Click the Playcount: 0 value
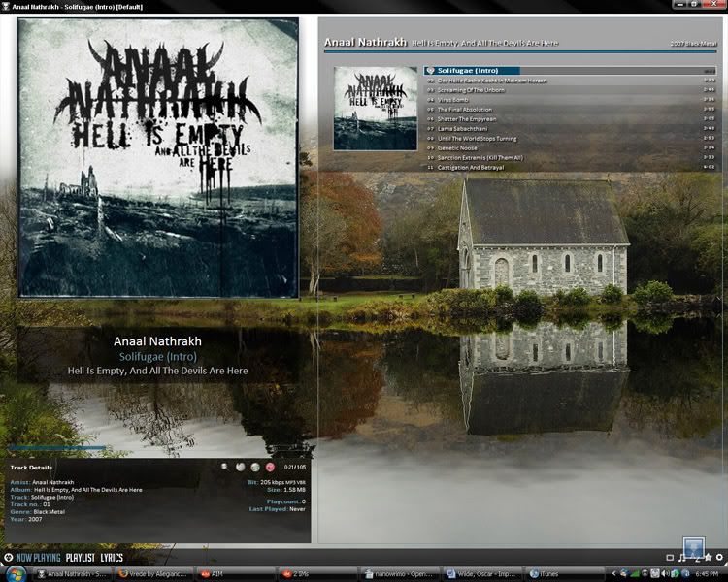This screenshot has height=582, width=728. pos(286,501)
